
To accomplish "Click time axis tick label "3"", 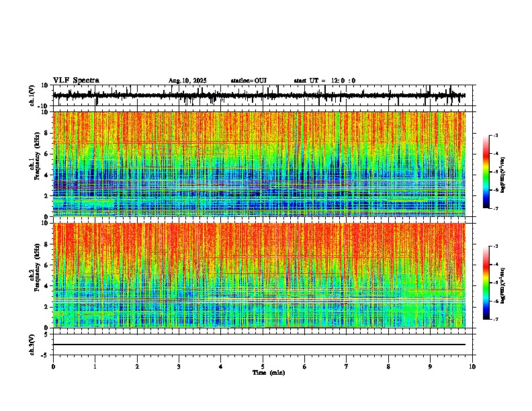I will (179, 367).
